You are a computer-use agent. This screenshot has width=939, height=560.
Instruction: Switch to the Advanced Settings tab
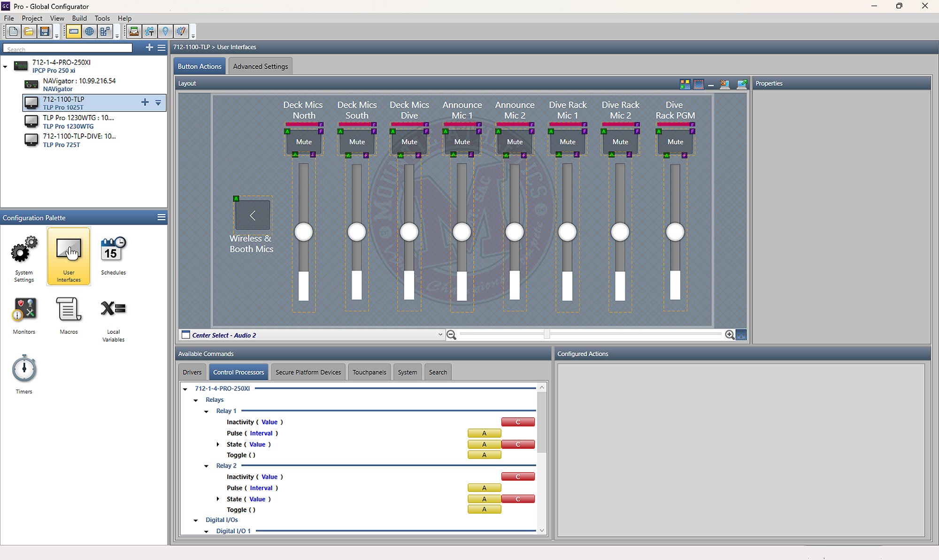(260, 66)
